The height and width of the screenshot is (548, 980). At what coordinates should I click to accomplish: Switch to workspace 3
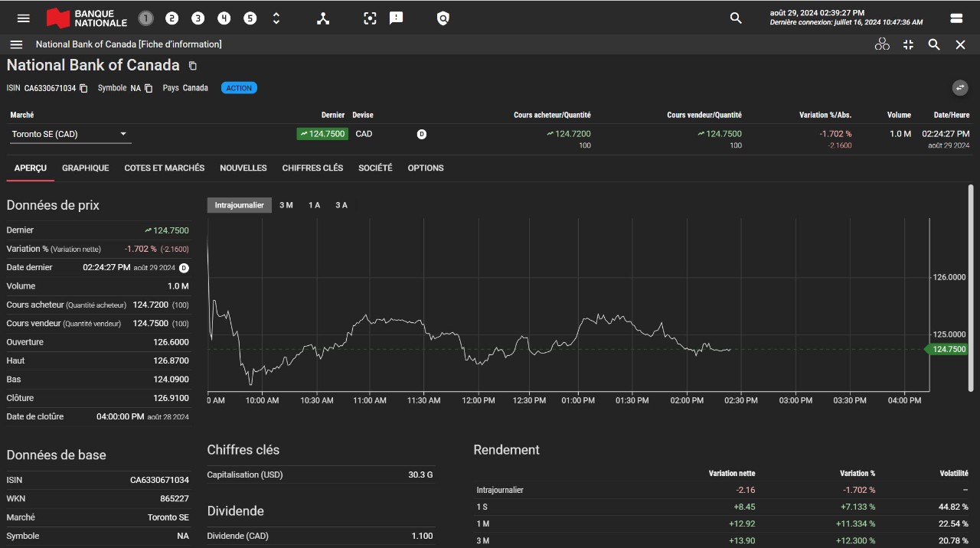(x=198, y=18)
